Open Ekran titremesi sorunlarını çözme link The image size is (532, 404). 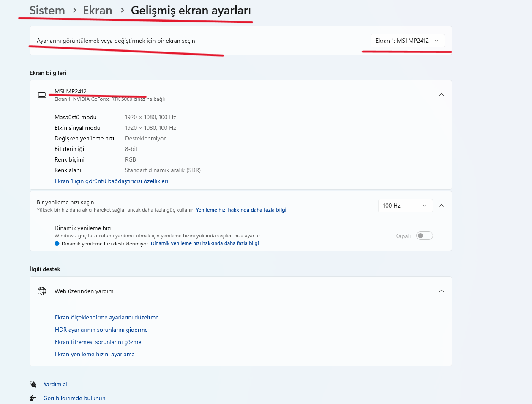coord(98,342)
